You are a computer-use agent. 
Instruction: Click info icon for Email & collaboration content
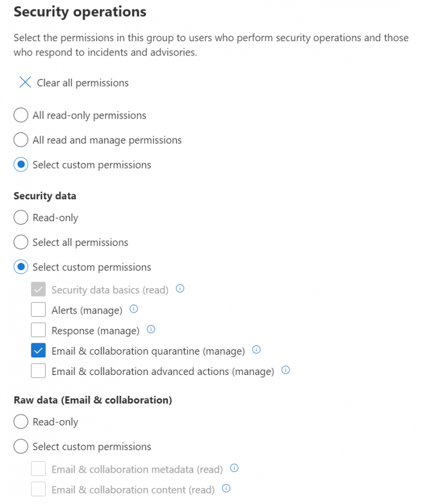click(x=225, y=488)
